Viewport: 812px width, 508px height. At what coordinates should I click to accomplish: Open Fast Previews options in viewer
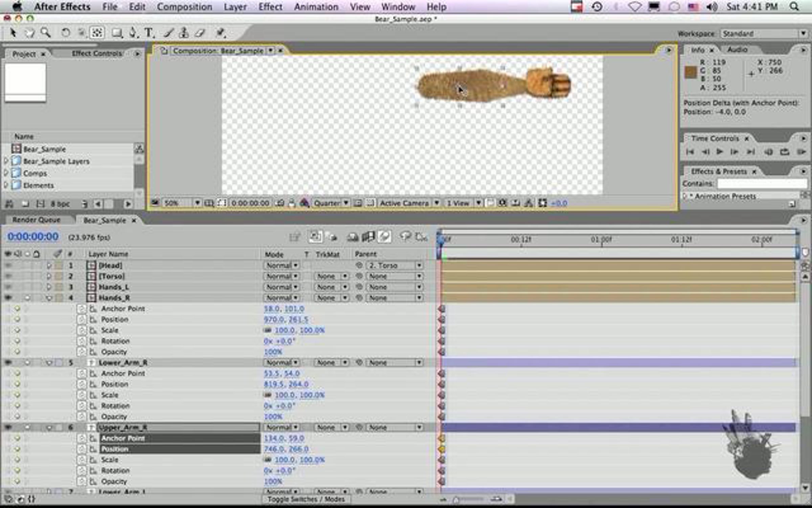pos(503,203)
